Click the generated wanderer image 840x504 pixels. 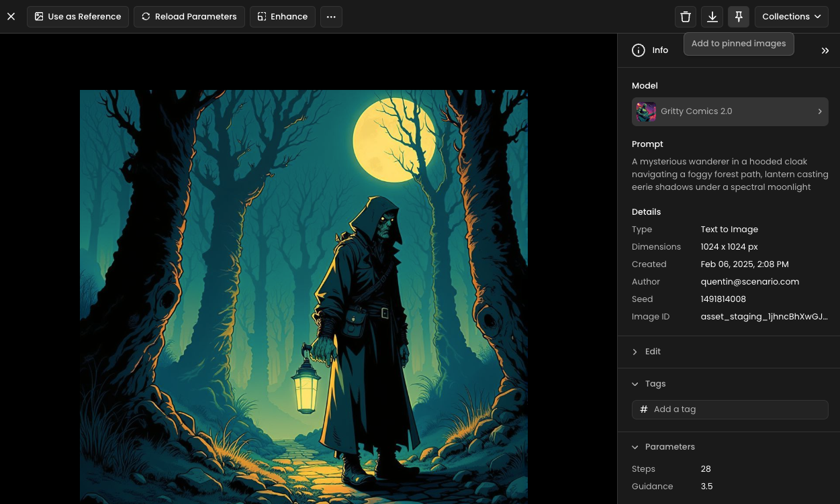pos(304,297)
